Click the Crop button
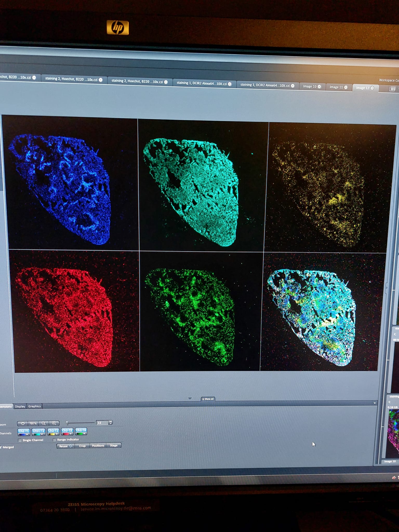Image resolution: width=399 pixels, height=532 pixels. click(82, 446)
